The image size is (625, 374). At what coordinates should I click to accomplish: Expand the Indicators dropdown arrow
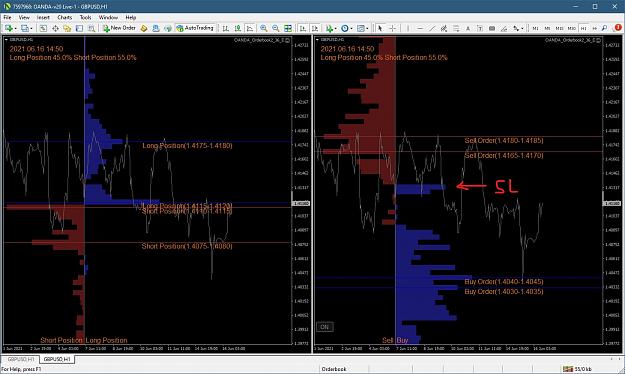click(336, 28)
